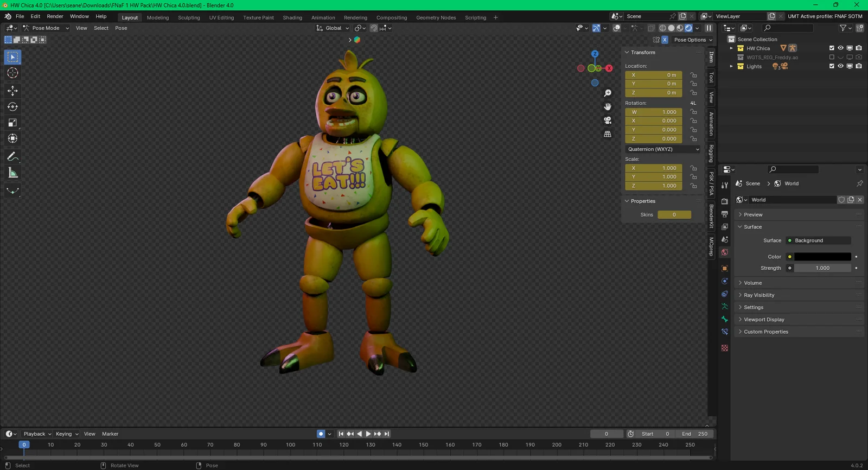Switch to Sculpting workspace tab
This screenshot has width=868, height=470.
tap(189, 17)
